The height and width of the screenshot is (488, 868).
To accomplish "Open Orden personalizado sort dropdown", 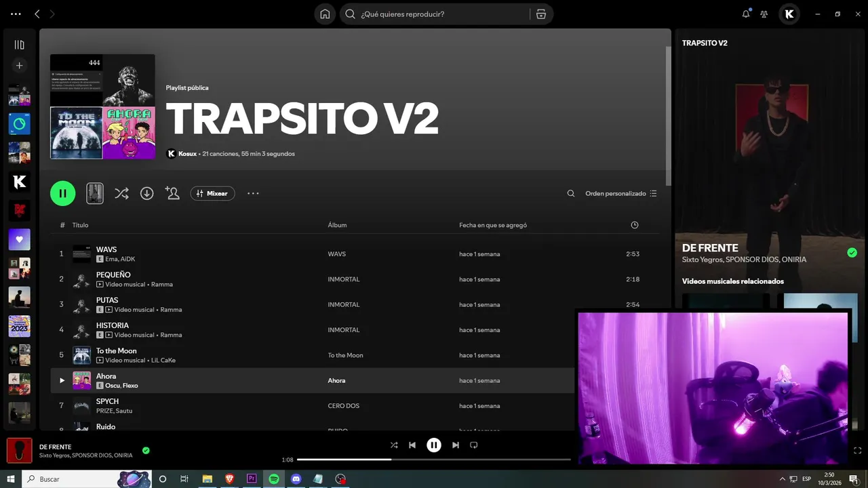I will coord(621,193).
